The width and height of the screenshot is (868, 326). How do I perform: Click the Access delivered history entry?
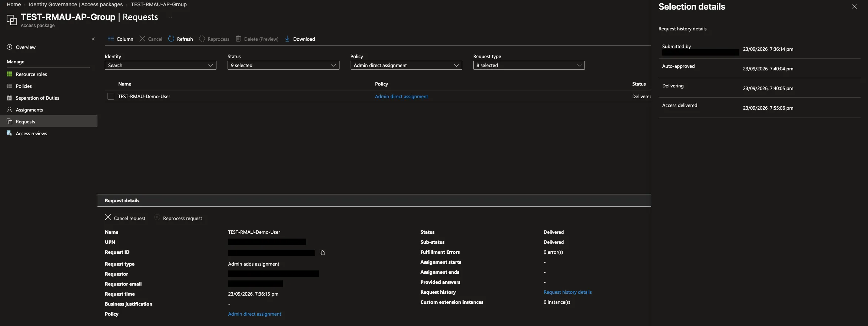point(759,107)
